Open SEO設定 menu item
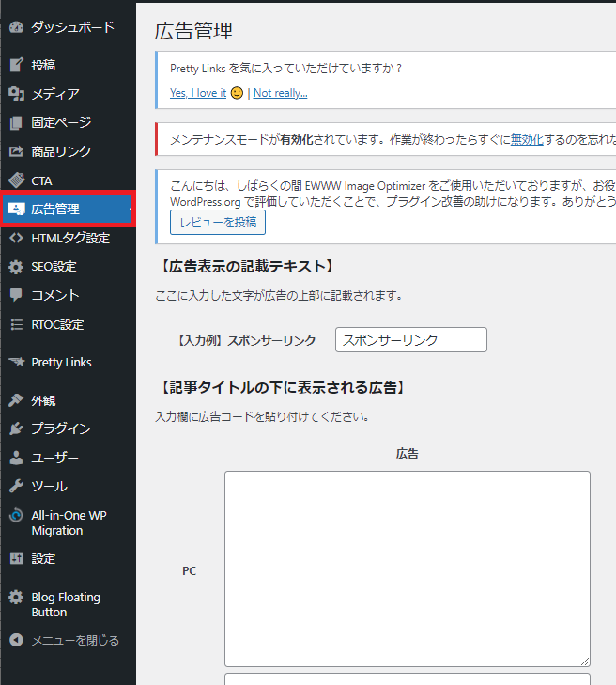The image size is (616, 685). point(69,267)
